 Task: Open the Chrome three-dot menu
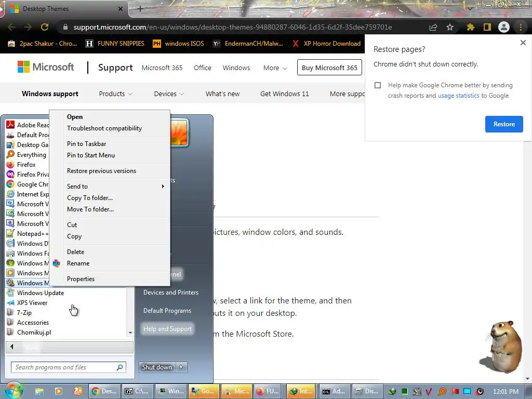click(521, 27)
